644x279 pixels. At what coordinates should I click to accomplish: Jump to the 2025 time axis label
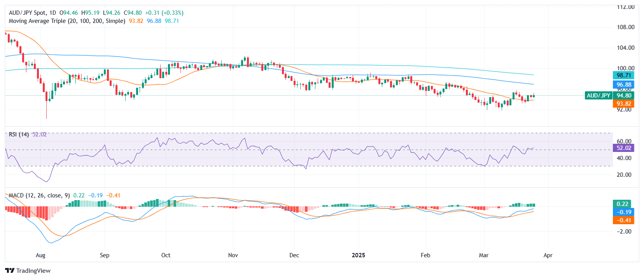pyautogui.click(x=359, y=255)
